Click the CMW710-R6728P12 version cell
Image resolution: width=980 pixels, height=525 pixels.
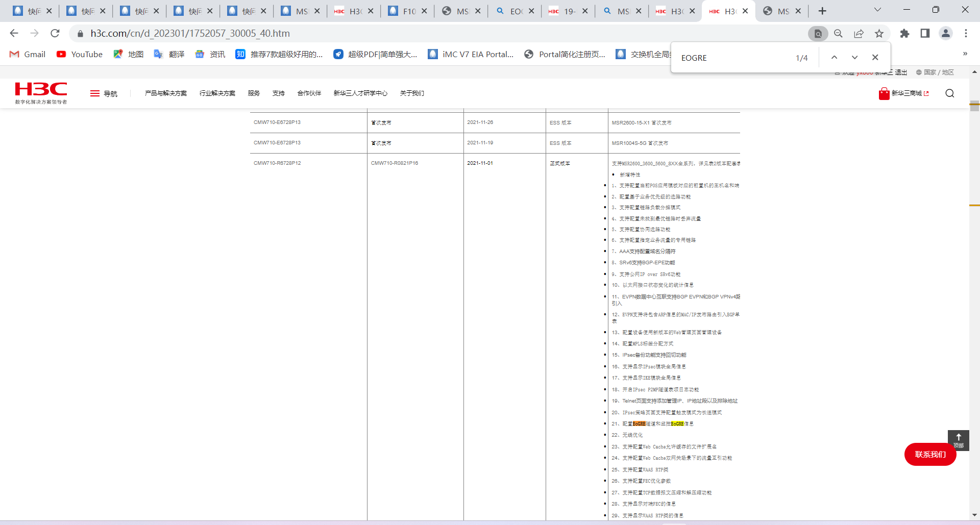click(277, 163)
